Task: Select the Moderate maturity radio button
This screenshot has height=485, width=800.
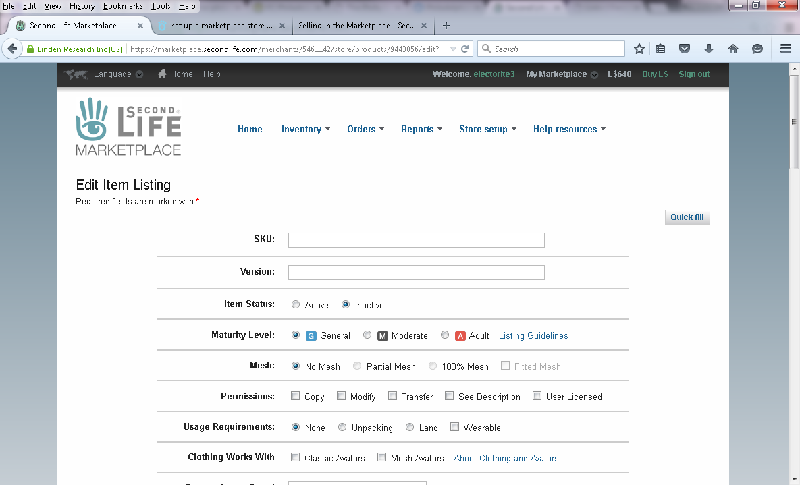Action: tap(367, 335)
